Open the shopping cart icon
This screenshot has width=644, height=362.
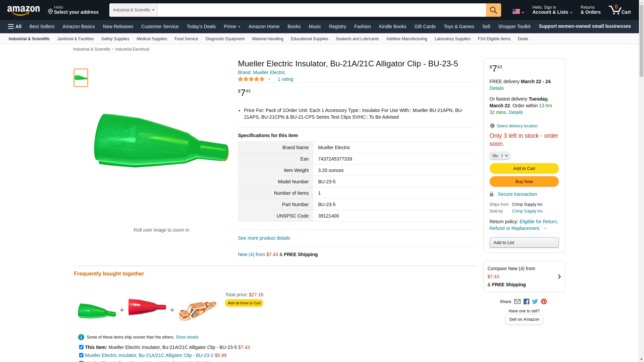[620, 10]
